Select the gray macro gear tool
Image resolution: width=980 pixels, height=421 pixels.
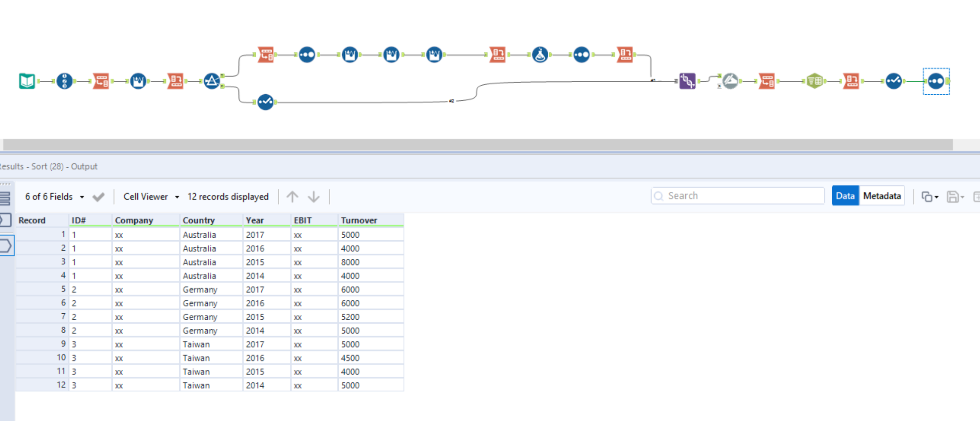pyautogui.click(x=731, y=81)
